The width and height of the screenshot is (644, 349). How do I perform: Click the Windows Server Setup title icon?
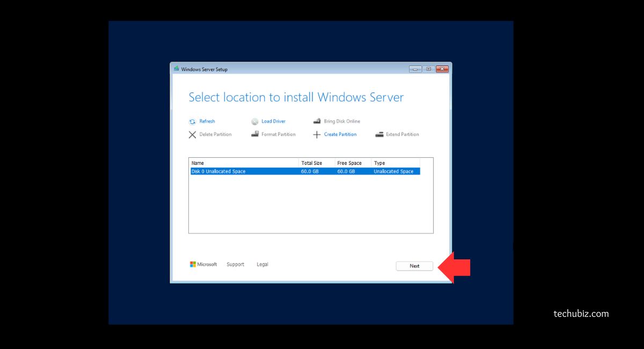click(x=177, y=69)
